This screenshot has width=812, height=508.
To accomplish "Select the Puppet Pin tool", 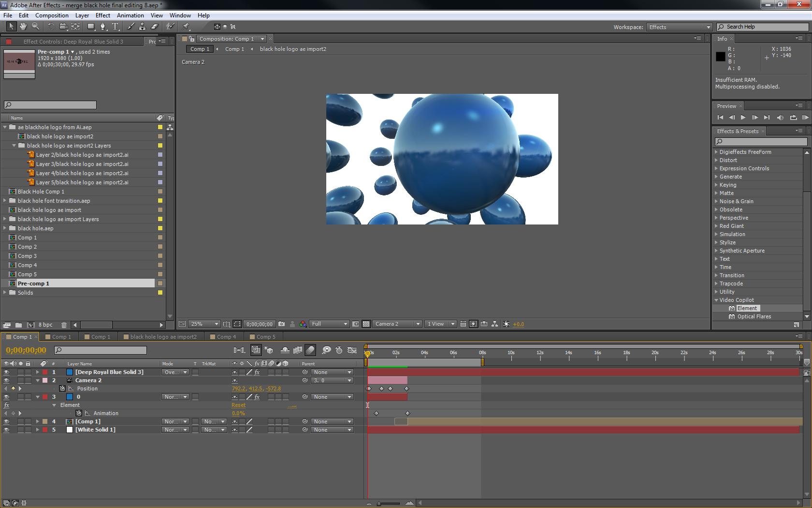I will tap(186, 26).
